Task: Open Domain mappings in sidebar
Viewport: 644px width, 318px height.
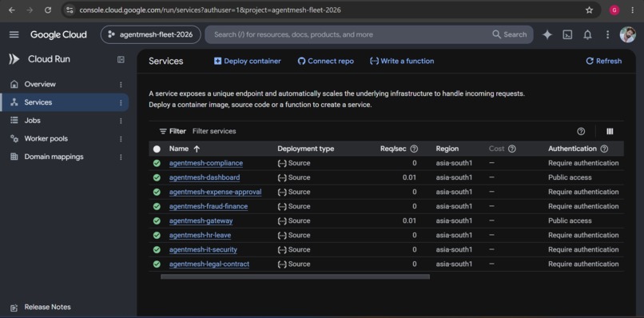Action: (x=54, y=157)
